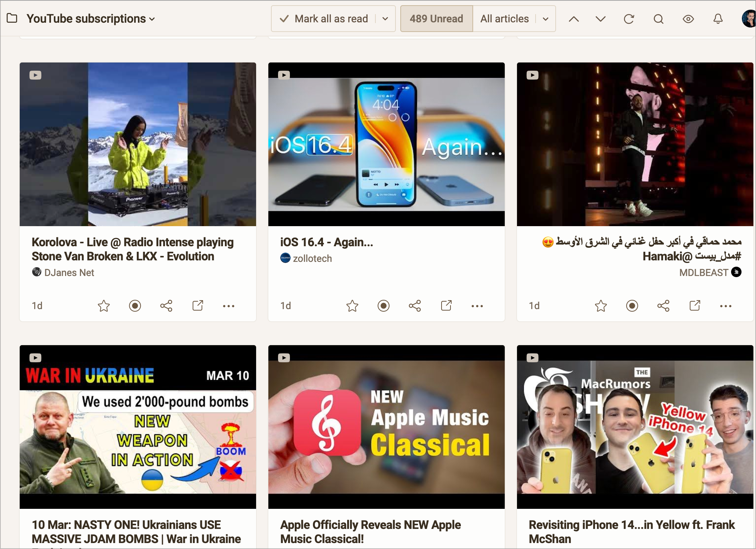Click the 489 Unread button
This screenshot has width=756, height=549.
coord(436,18)
